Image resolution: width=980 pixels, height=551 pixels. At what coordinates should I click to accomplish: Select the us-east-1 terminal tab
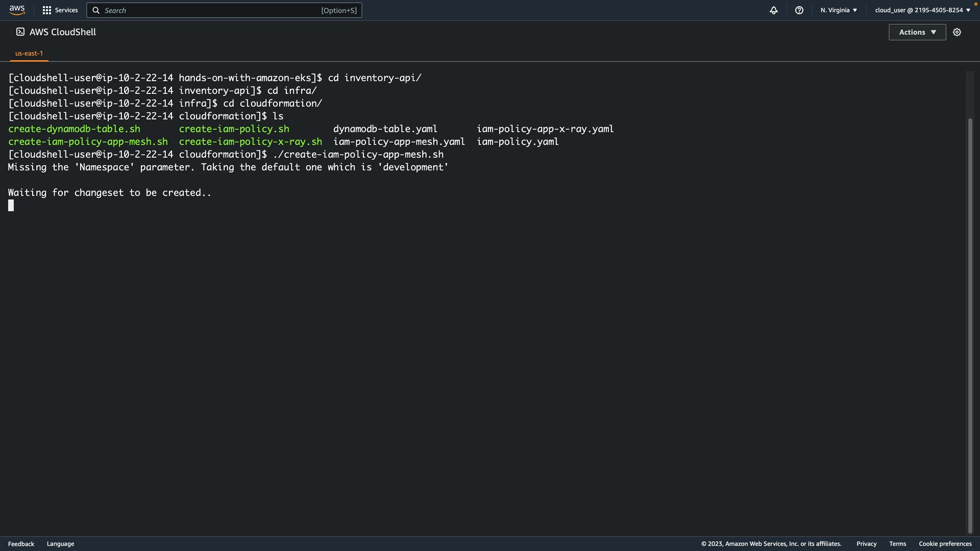(x=29, y=53)
